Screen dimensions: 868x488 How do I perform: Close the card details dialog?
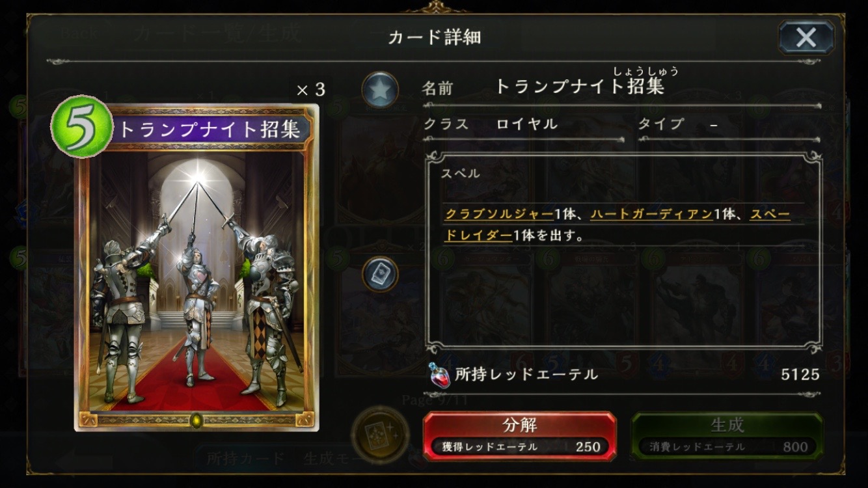click(806, 38)
